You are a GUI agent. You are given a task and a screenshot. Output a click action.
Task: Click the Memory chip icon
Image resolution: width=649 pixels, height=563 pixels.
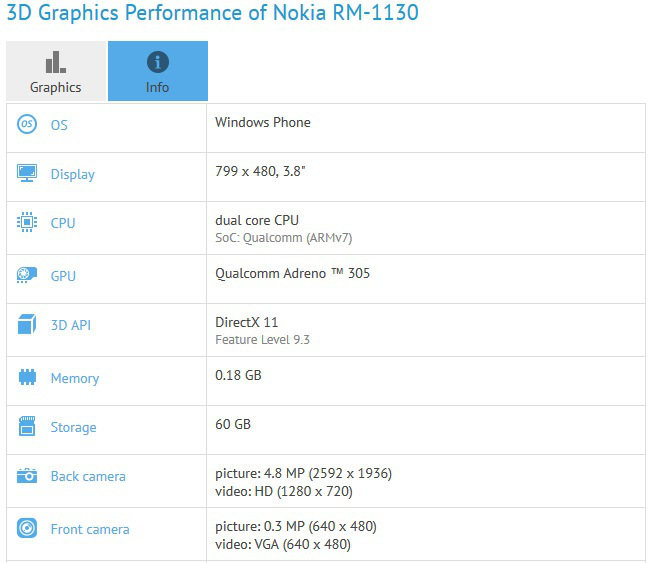tap(27, 378)
